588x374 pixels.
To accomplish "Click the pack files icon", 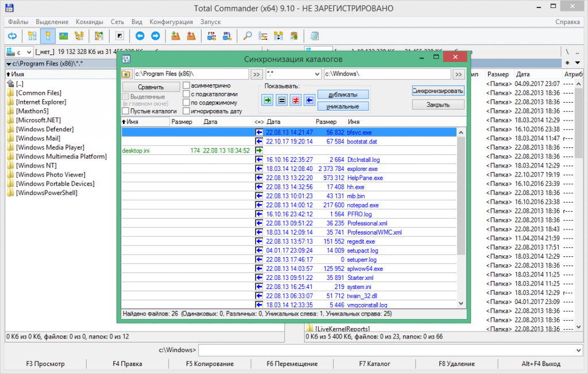I will tap(176, 36).
